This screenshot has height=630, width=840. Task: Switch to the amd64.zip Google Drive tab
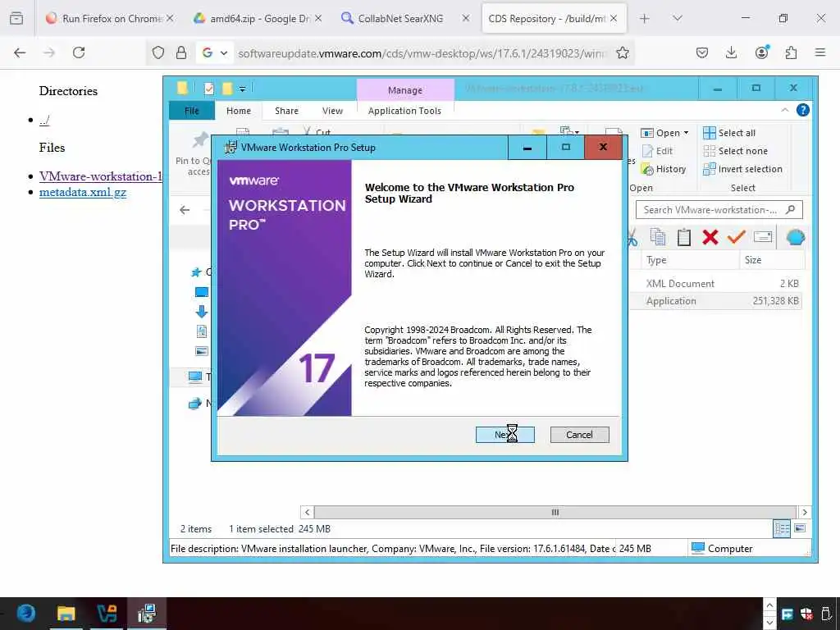pos(259,19)
